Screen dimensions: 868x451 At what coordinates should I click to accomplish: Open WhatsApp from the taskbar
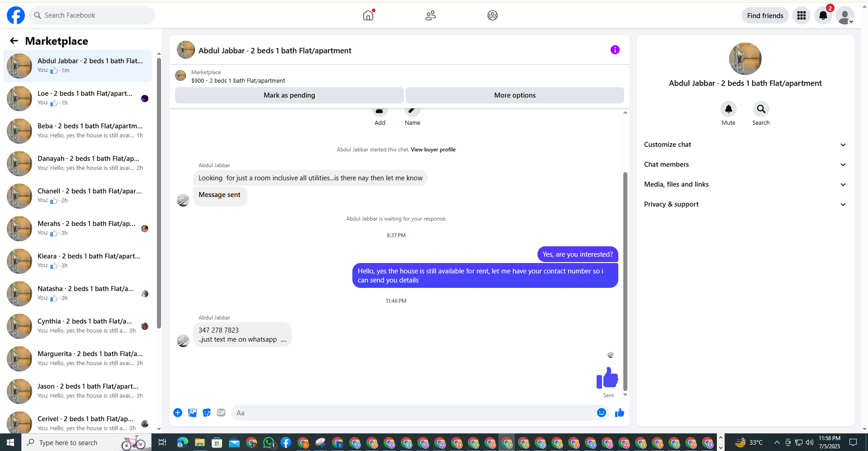click(x=269, y=443)
